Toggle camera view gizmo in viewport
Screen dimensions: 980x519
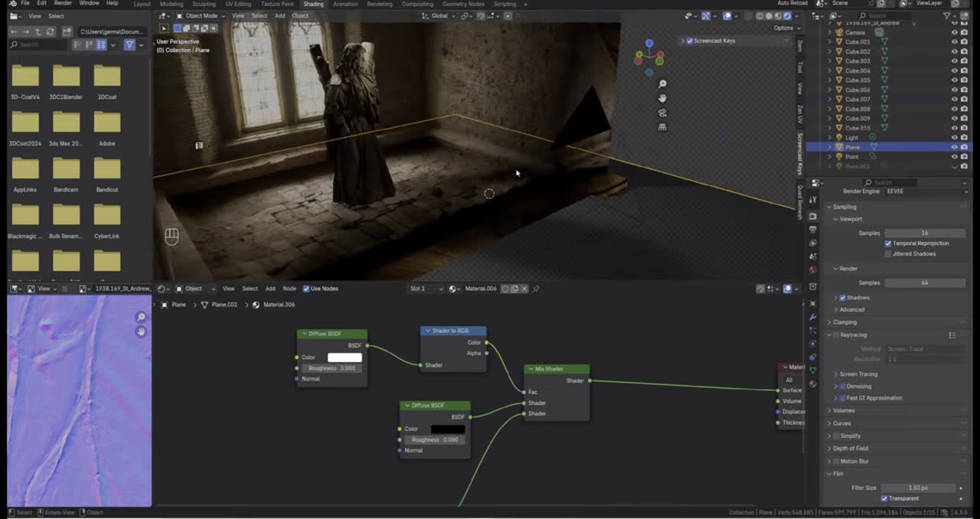point(662,113)
